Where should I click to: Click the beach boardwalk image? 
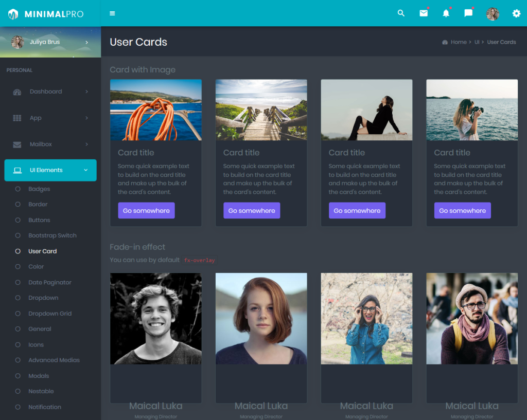point(261,110)
